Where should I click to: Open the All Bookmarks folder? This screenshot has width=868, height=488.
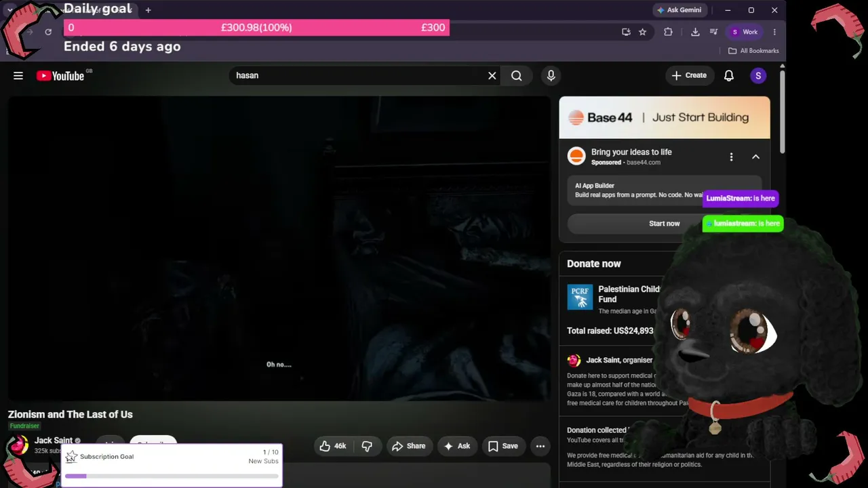[753, 51]
